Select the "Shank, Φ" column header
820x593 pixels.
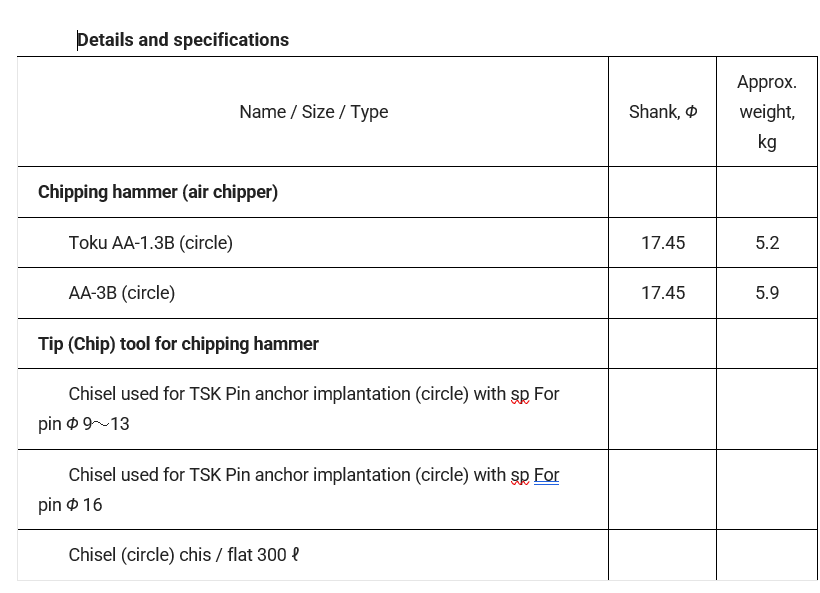tap(662, 112)
